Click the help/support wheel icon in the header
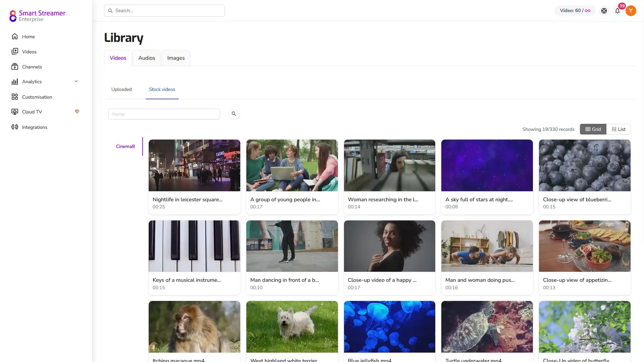 [604, 10]
